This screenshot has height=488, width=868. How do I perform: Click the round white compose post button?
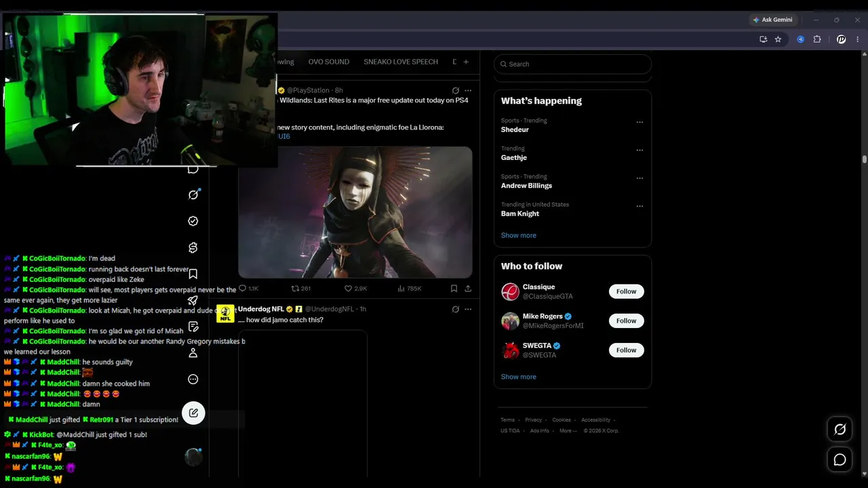(193, 413)
